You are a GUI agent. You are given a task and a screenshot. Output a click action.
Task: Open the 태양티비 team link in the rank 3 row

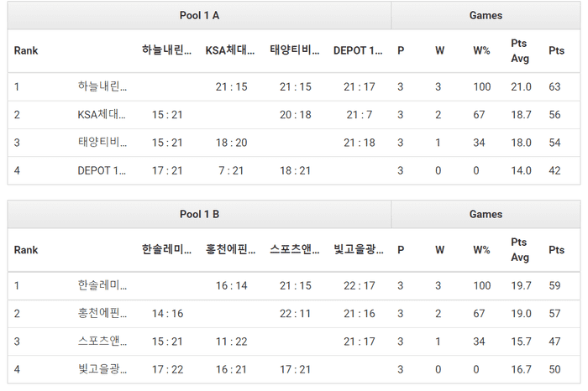102,143
